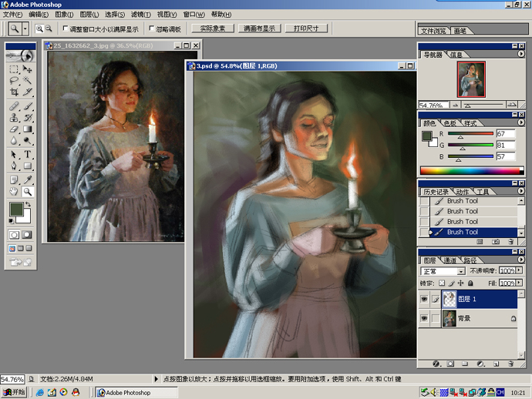Viewport: 532px width, 399px height.
Task: Select the Blur tool
Action: [14, 140]
